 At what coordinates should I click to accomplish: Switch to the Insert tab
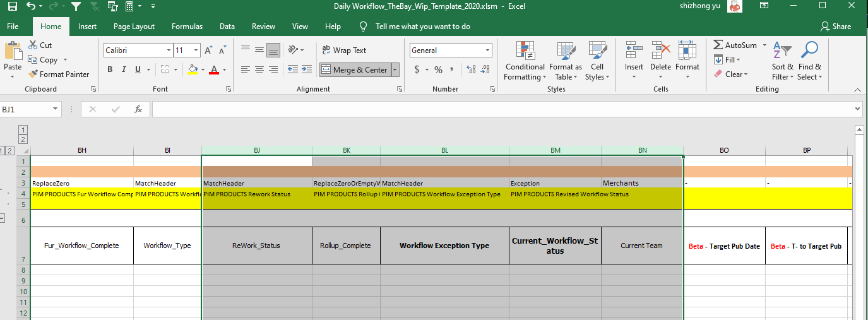87,27
